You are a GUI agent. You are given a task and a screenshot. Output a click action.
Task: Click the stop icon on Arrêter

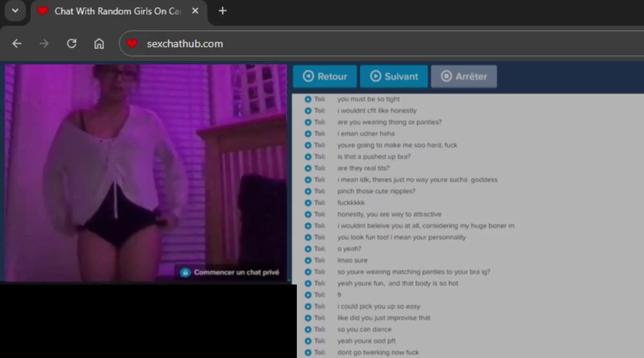(446, 76)
